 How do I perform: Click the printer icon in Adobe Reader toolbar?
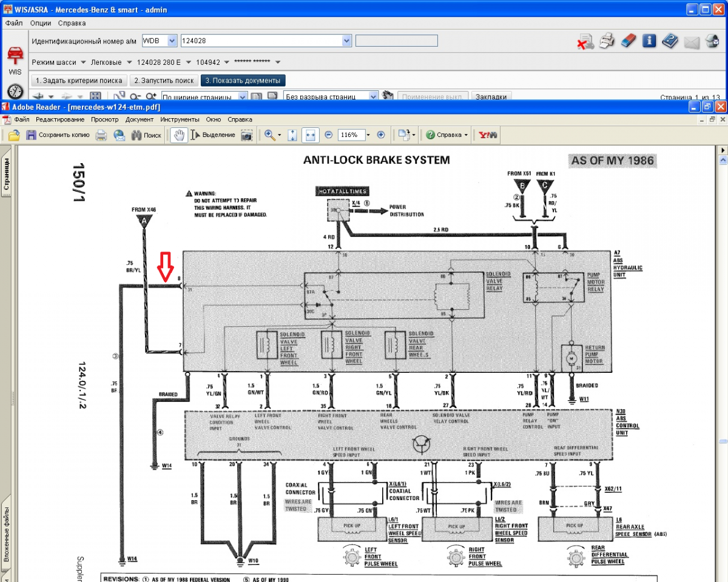[101, 135]
